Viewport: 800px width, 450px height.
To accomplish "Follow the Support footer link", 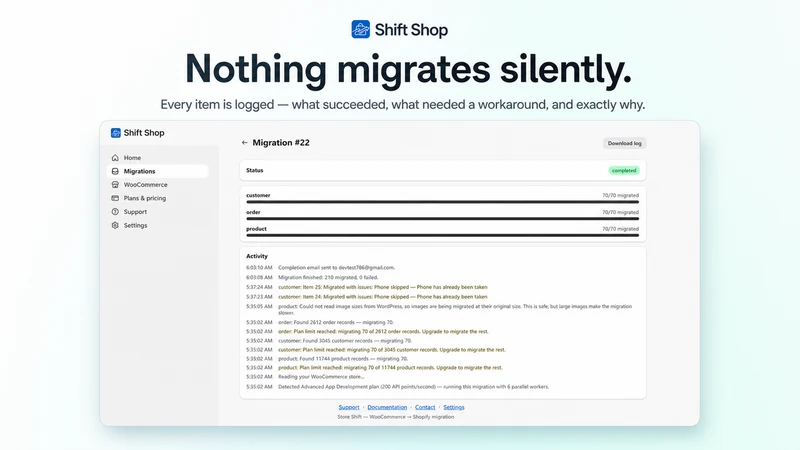I will point(349,407).
